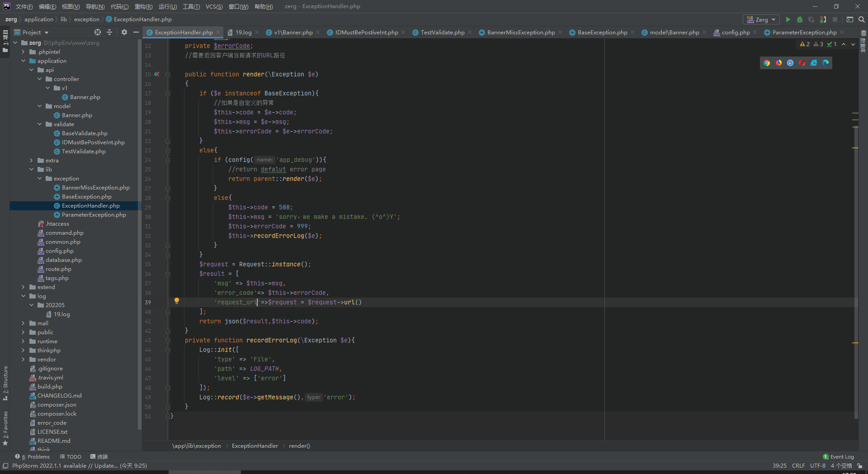Click the exception breadcrumb in navigation bar
868x474 pixels.
[87, 19]
